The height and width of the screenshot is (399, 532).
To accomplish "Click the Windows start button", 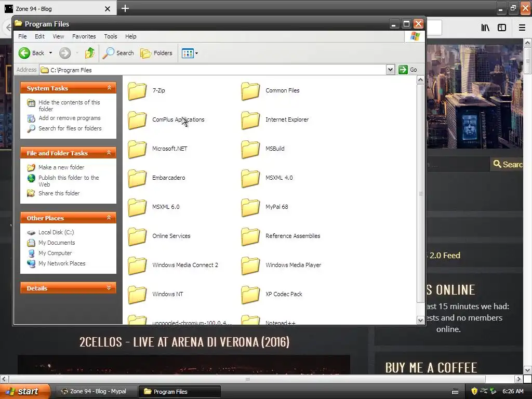I will (x=25, y=391).
